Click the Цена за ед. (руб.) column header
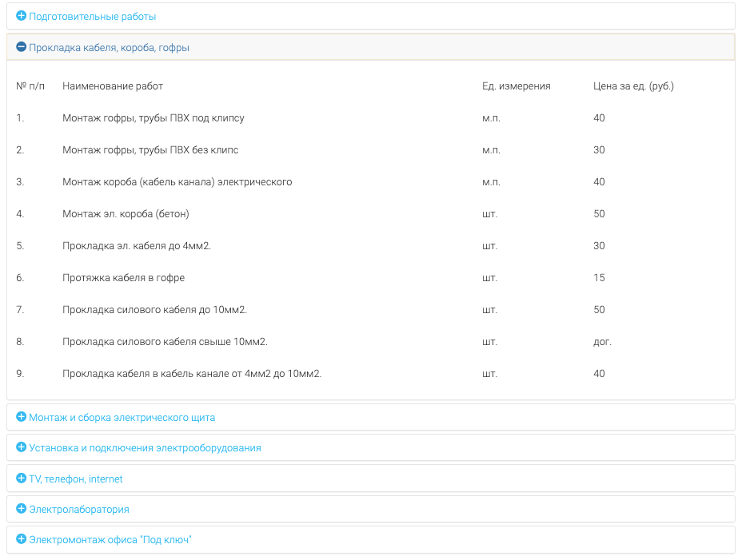Screen dimensions: 742x560 (x=633, y=86)
